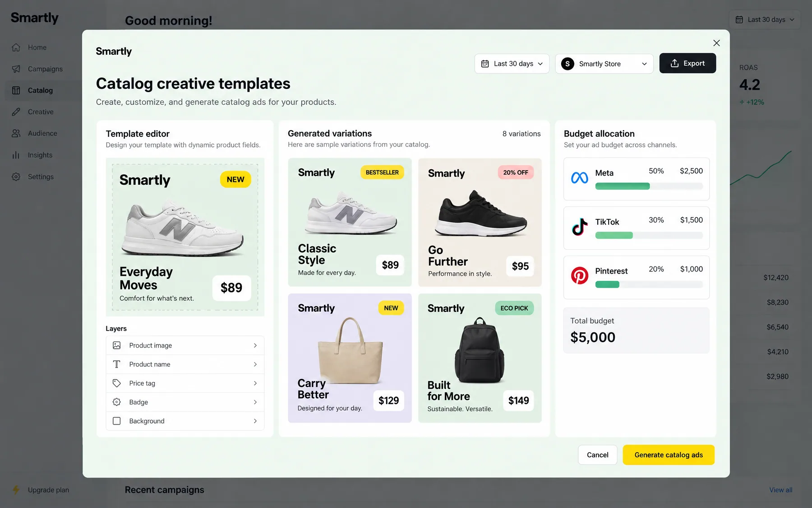Select the Classic Style variation thumbnail

click(x=350, y=222)
